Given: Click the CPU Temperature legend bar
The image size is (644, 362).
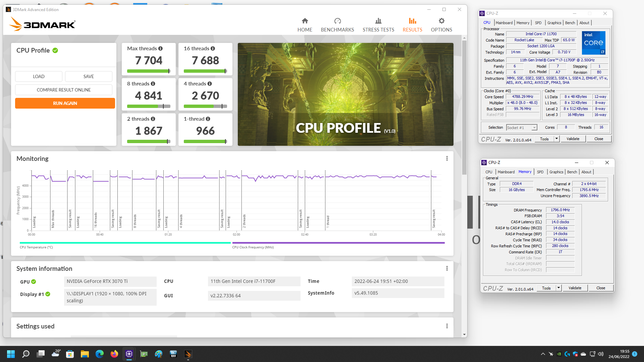Looking at the screenshot, I should click(x=125, y=243).
